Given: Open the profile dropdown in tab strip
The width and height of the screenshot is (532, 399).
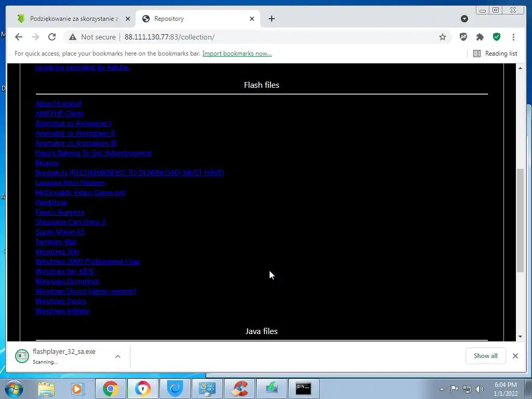Looking at the screenshot, I should [x=464, y=19].
